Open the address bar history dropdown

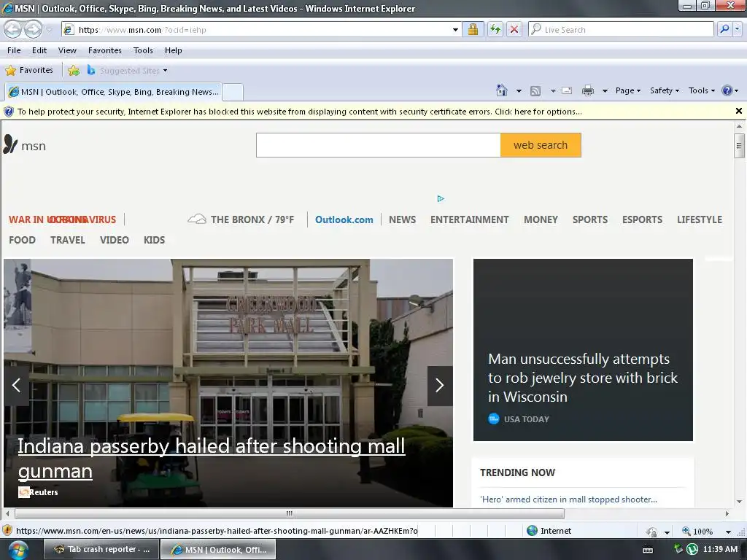[455, 29]
